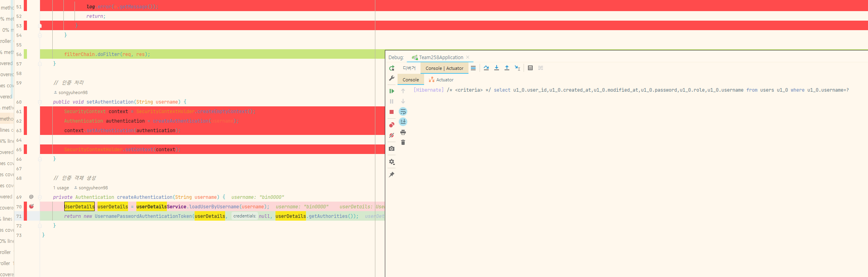Click UsernamePasswordAuthenticationToken on line 71

[x=143, y=216]
